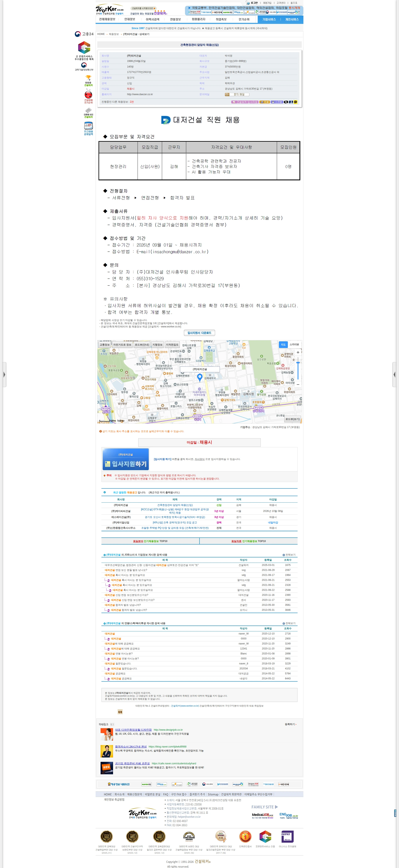The width and height of the screenshot is (399, 868).
Task: Open 과학기술정보통신부 sidebar logo
Action: click(x=84, y=66)
